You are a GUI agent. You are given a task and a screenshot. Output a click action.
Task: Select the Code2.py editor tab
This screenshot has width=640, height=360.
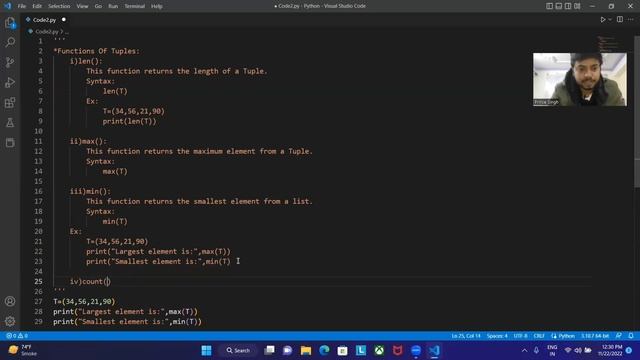point(45,20)
